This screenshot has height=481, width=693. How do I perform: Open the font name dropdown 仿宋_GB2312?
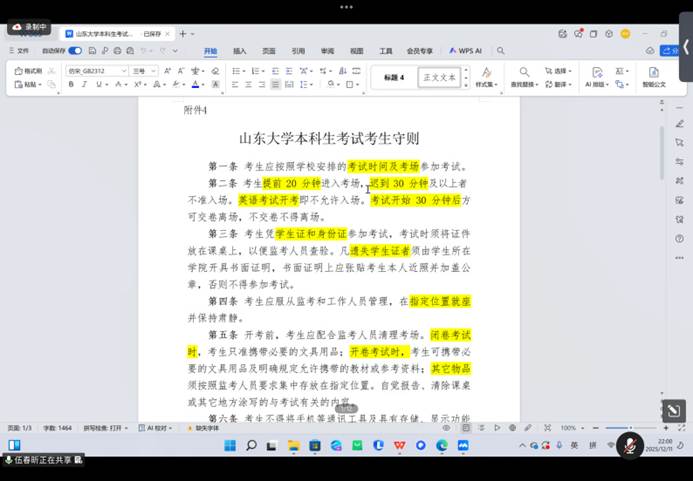point(95,71)
